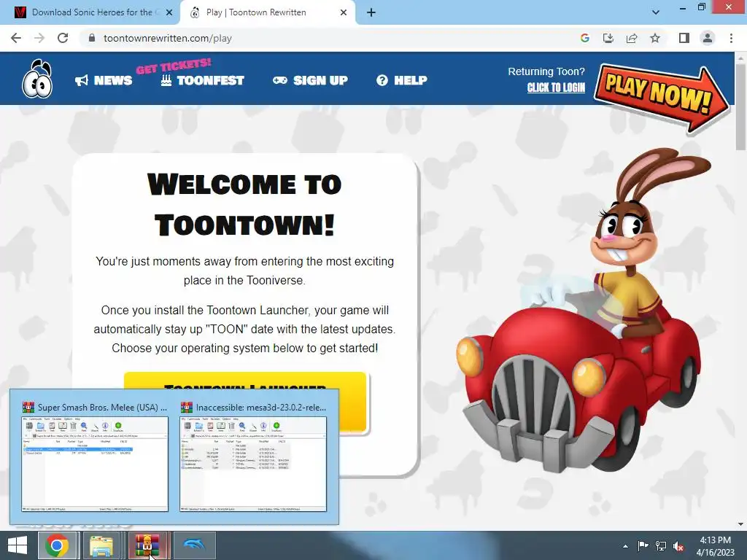Click the install app icon
747x560 pixels.
tap(608, 38)
